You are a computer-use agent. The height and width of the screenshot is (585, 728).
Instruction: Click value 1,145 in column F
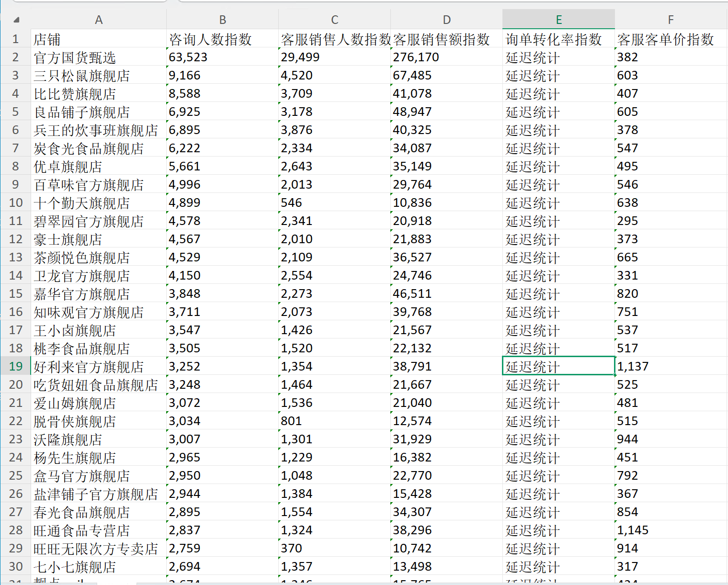tap(633, 530)
